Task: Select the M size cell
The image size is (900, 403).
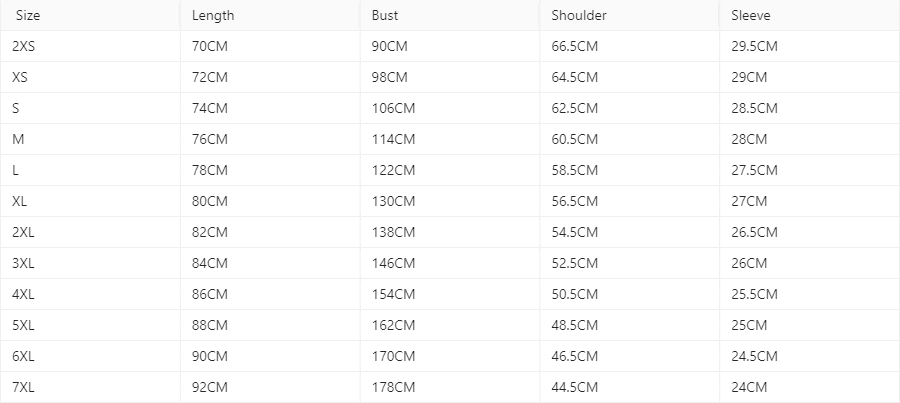Action: click(18, 139)
